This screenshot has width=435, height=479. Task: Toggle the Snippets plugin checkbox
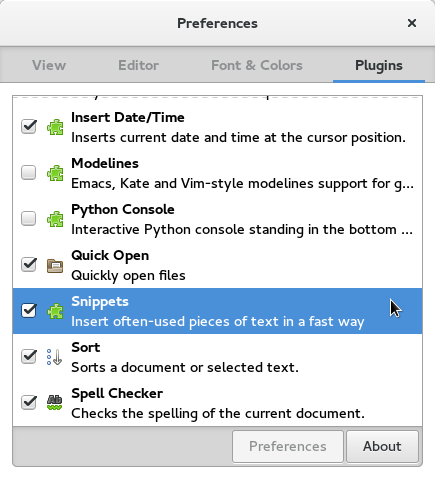(x=29, y=310)
